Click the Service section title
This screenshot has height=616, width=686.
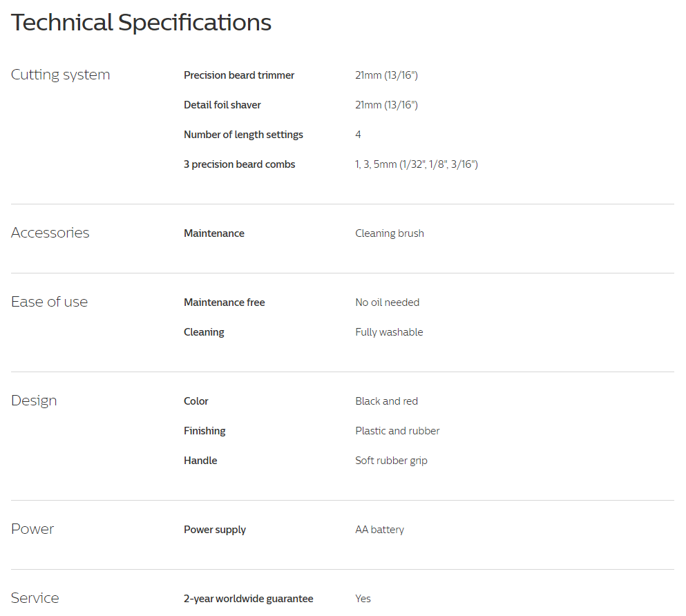[35, 598]
